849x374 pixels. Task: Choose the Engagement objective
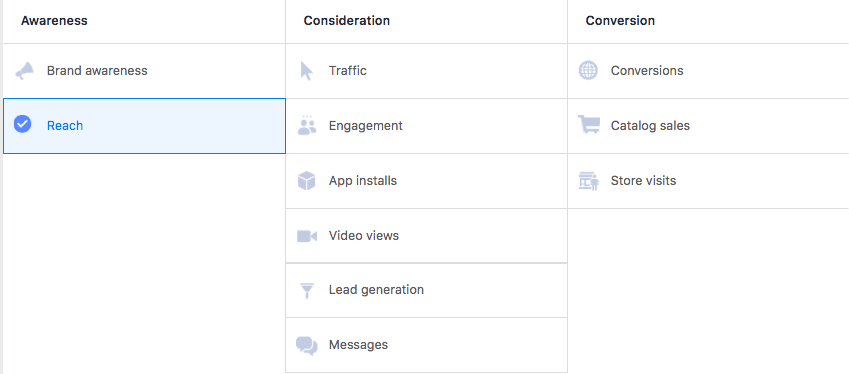click(427, 126)
